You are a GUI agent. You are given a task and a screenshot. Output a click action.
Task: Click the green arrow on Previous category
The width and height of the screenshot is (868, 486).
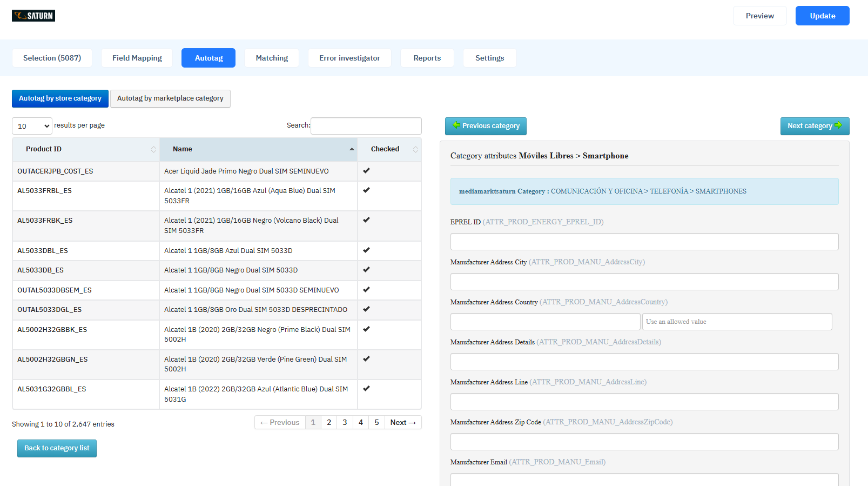click(x=456, y=125)
